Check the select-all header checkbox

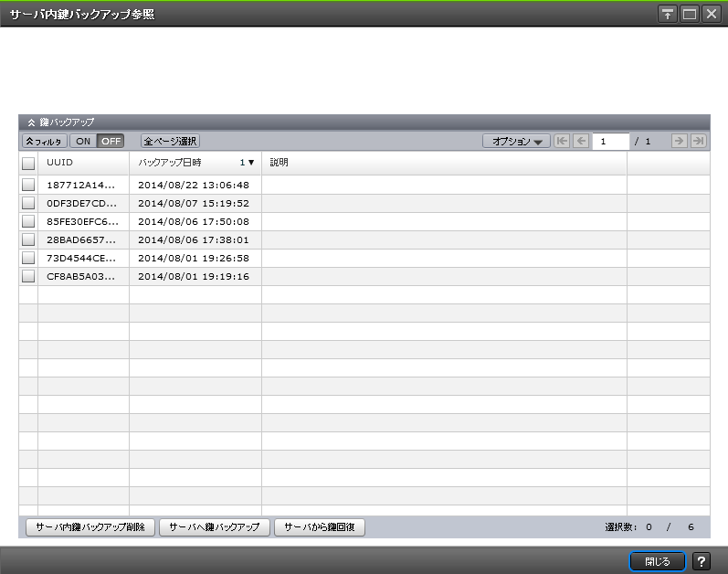tap(28, 163)
